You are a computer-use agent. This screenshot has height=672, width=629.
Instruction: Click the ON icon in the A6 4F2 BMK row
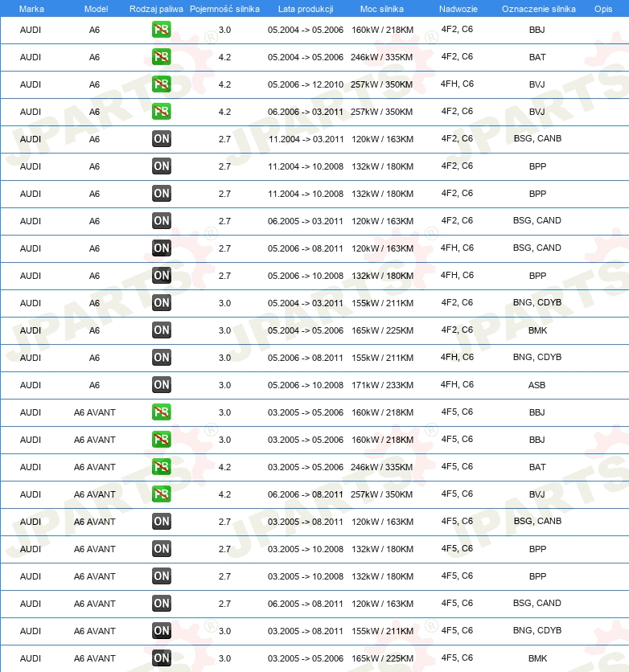(x=161, y=330)
